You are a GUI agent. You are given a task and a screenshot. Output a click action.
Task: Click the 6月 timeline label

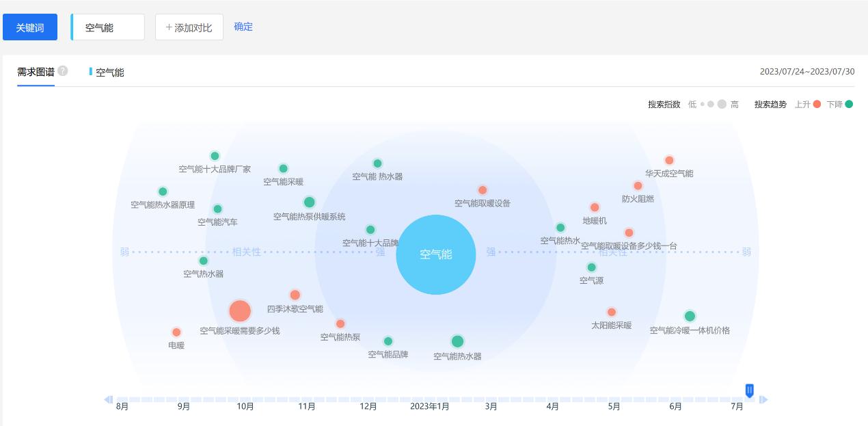(x=676, y=406)
